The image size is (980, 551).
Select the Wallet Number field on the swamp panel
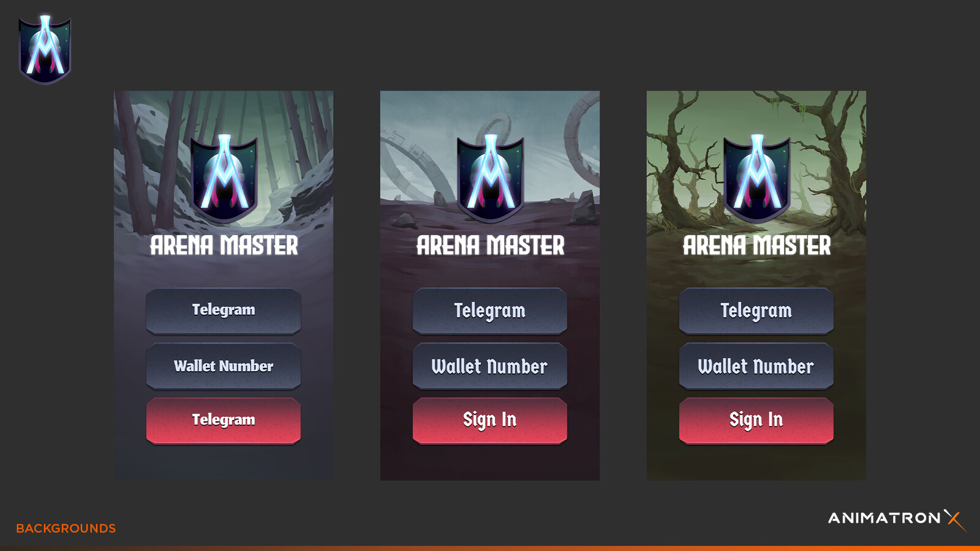[756, 366]
